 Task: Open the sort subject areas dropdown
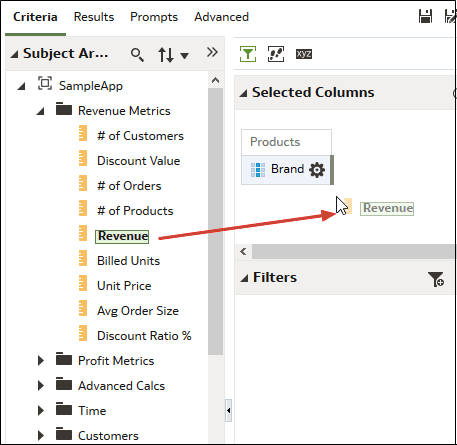point(173,55)
